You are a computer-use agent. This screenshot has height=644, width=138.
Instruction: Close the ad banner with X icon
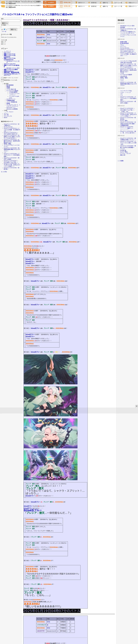pyautogui.click(x=136, y=406)
